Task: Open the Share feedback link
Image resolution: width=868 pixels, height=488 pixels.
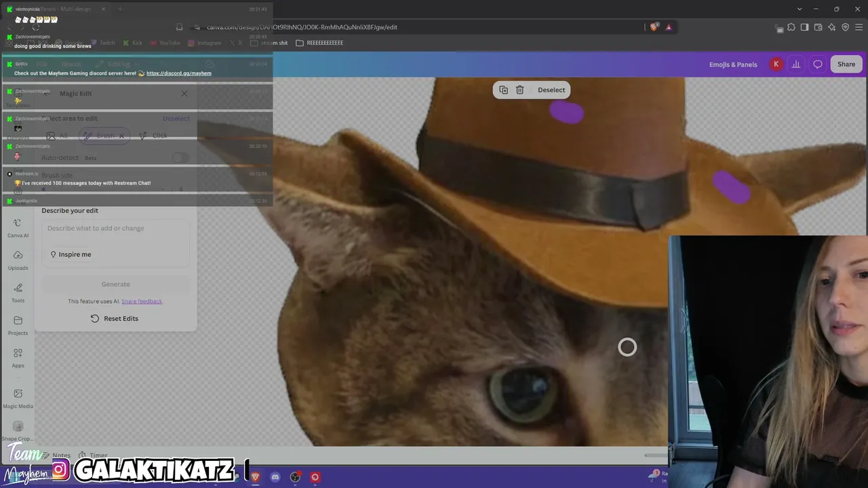Action: 142,302
